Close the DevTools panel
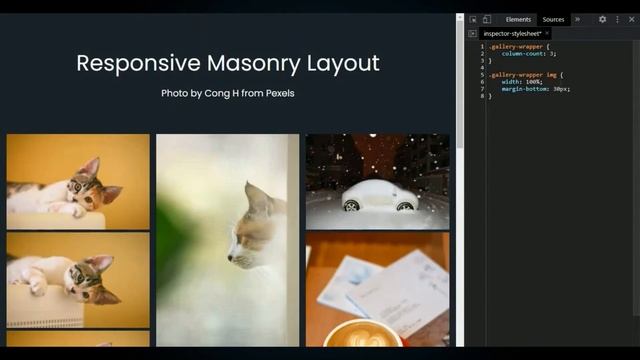Image resolution: width=640 pixels, height=360 pixels. [631, 19]
